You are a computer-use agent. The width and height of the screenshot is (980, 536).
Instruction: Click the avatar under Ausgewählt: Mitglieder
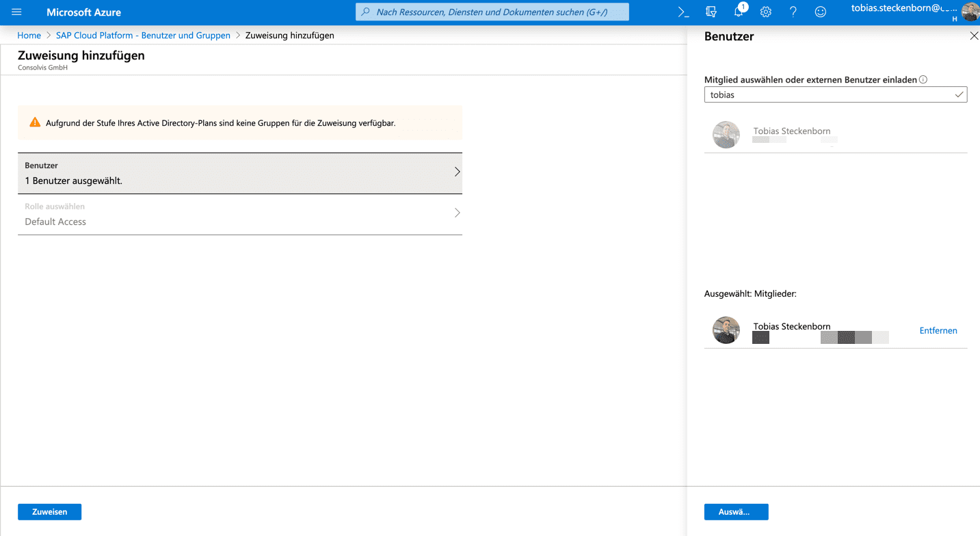point(726,330)
